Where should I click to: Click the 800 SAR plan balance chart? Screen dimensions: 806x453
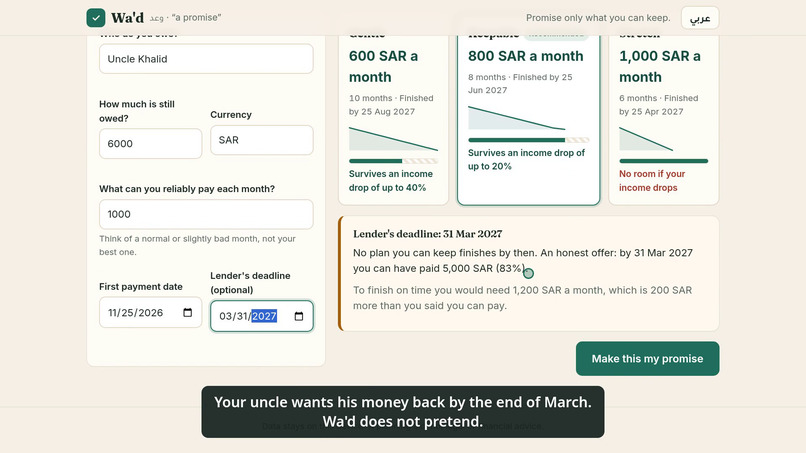[517, 118]
